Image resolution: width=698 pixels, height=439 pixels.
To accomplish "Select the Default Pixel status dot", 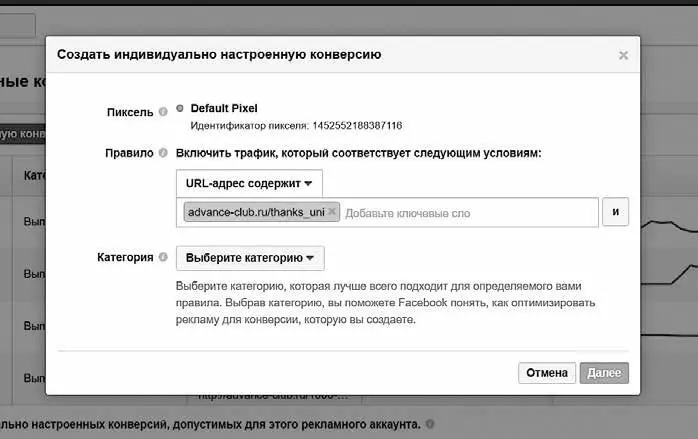I will pos(180,108).
